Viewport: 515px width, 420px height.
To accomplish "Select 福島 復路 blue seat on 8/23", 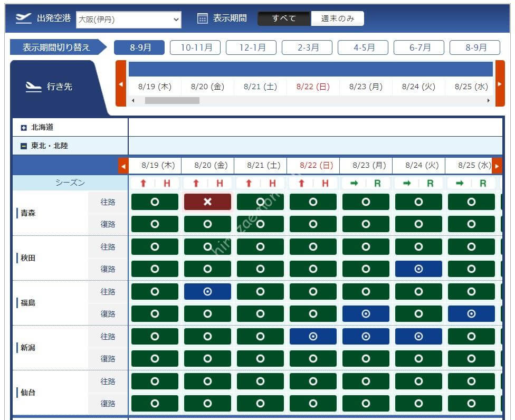I will click(366, 313).
